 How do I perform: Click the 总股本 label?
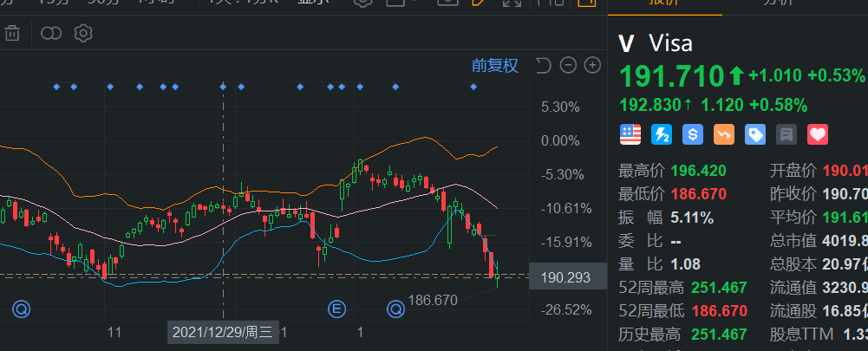point(793,264)
